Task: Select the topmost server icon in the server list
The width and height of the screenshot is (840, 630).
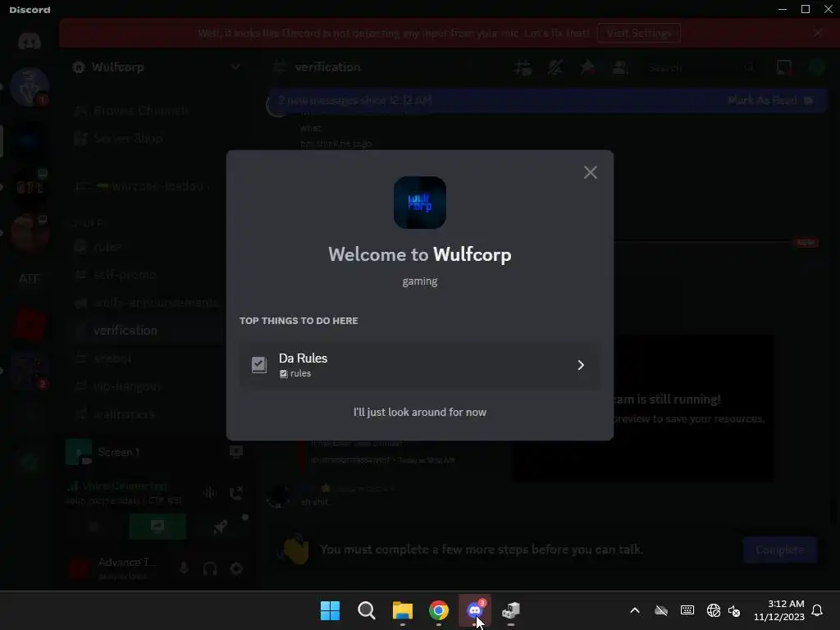Action: pos(30,87)
